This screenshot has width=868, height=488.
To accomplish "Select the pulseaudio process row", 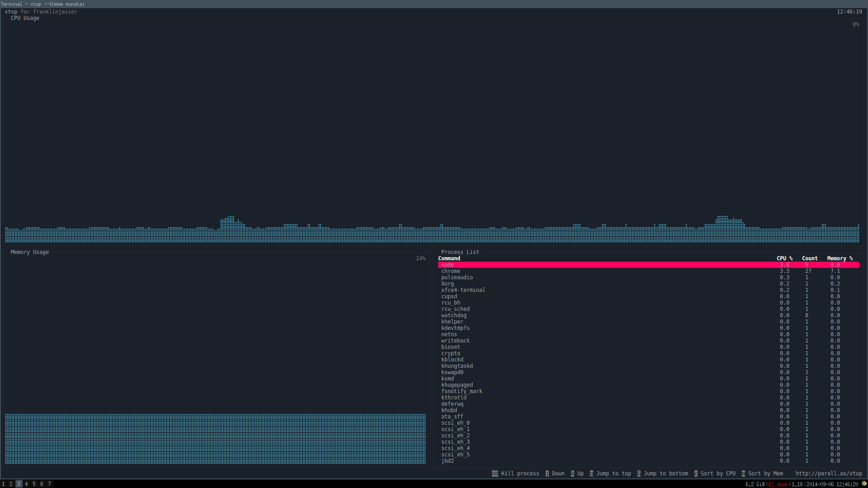I will coord(457,277).
